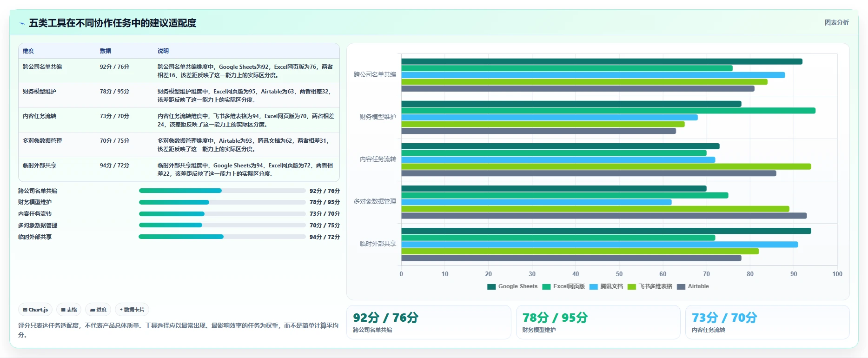Click the small icon before the panel title

tap(22, 23)
